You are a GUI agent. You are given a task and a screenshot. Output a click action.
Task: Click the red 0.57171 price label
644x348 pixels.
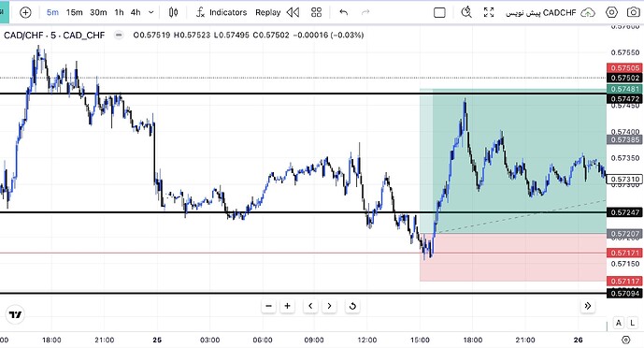pos(624,253)
